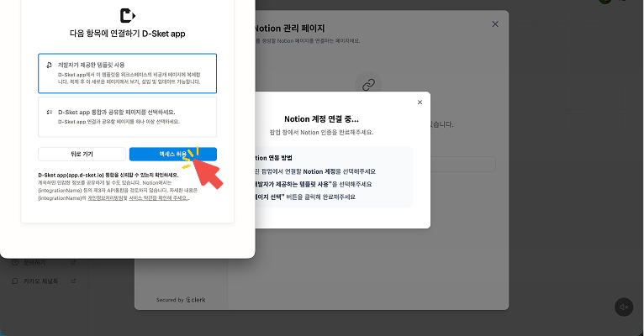Click the instruction line mentioning '템플릿 사용'

[314, 184]
